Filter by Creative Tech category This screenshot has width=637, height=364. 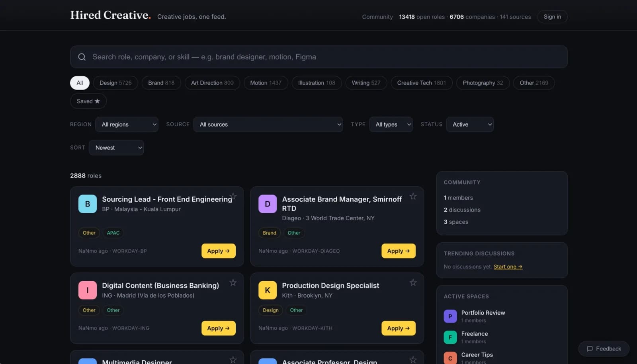[x=422, y=83]
